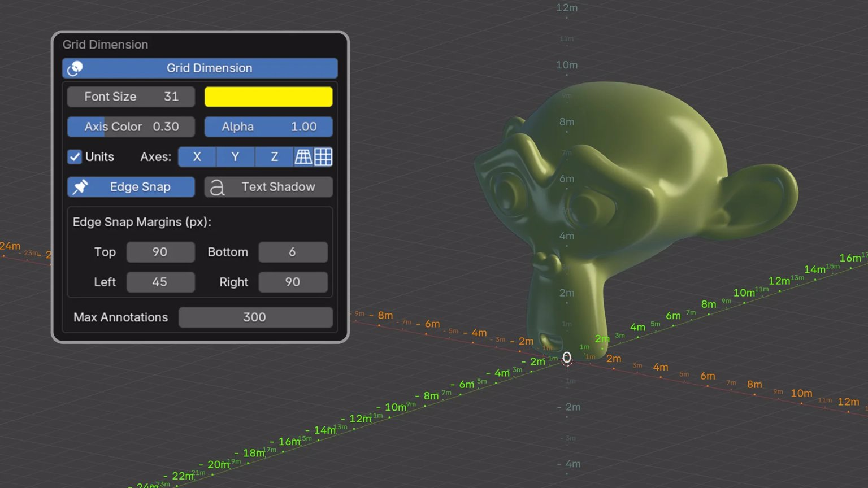Enable the perspective grid icon button
Screen dimensions: 868x488
(x=303, y=157)
